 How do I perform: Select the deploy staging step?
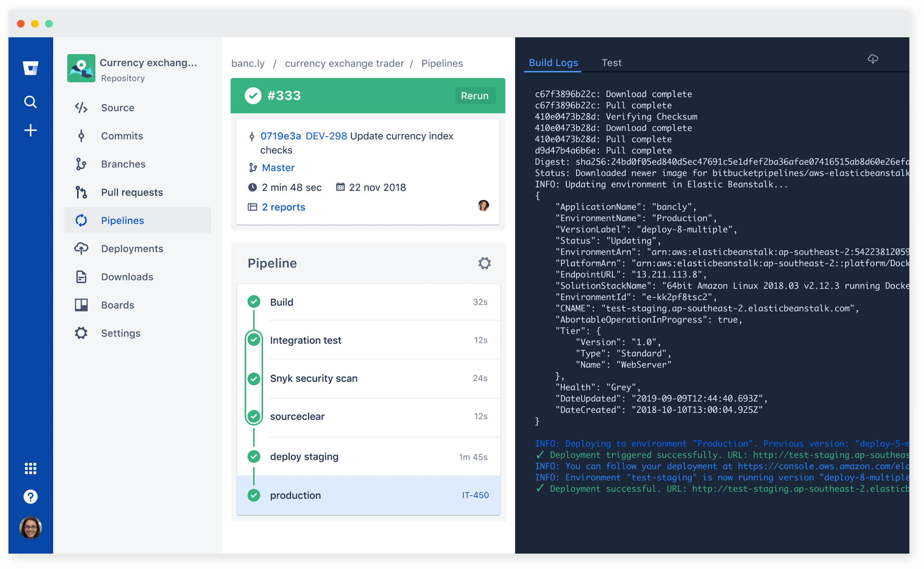pos(369,457)
